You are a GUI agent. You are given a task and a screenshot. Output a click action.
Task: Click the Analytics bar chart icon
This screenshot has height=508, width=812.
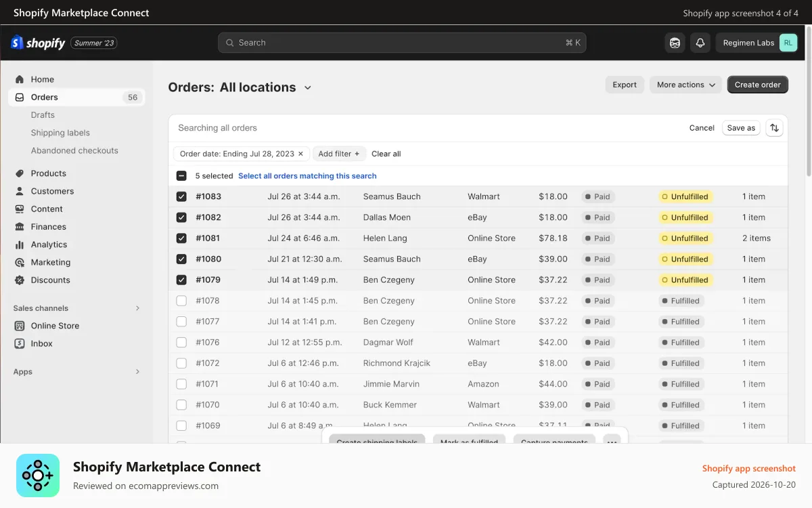pyautogui.click(x=20, y=245)
